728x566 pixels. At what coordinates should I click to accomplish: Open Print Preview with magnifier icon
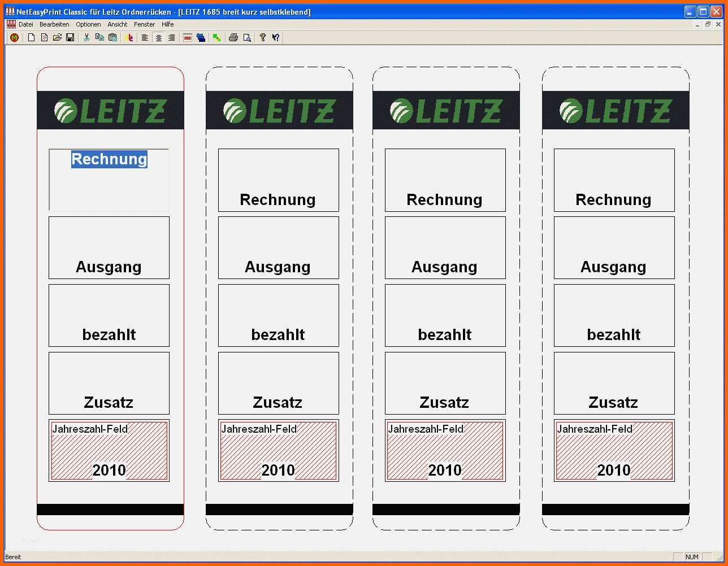(246, 38)
